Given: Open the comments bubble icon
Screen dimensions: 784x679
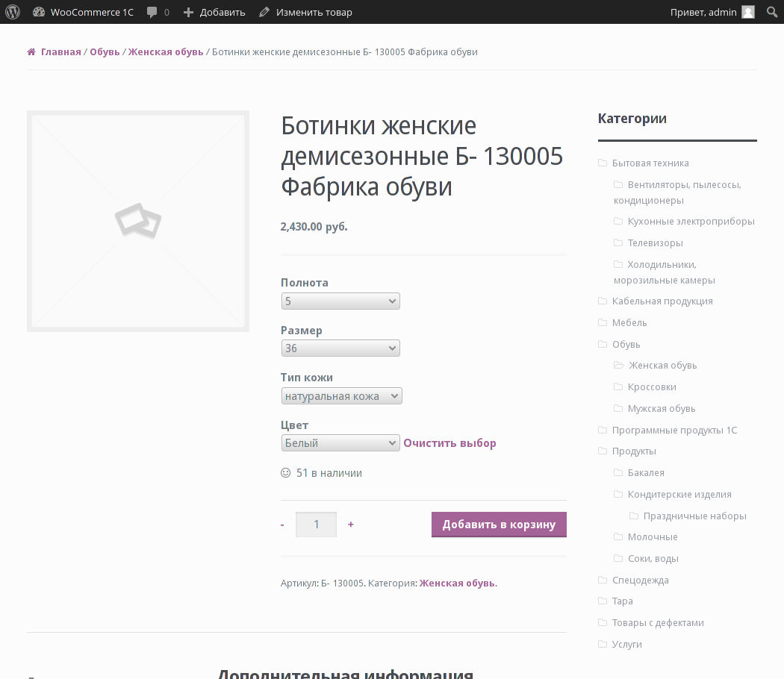Looking at the screenshot, I should 152,12.
